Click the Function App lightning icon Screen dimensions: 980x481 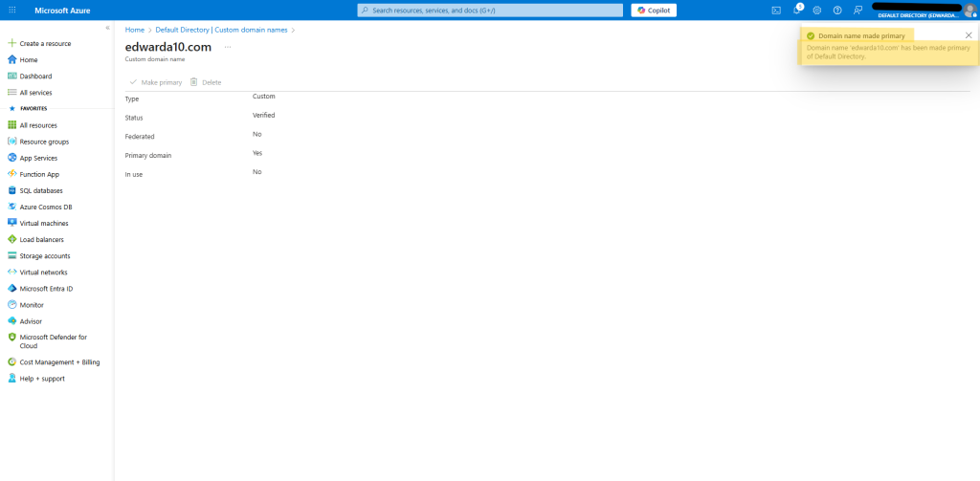[x=11, y=174]
